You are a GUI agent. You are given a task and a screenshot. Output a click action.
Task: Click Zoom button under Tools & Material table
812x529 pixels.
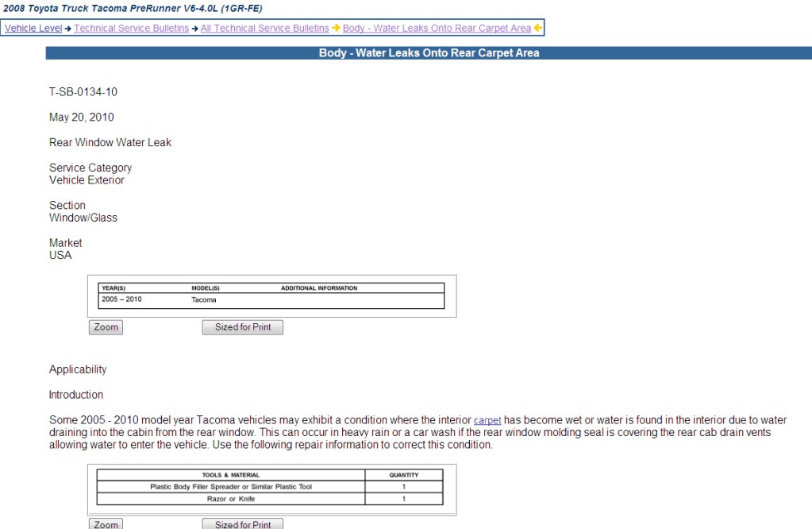tap(106, 523)
